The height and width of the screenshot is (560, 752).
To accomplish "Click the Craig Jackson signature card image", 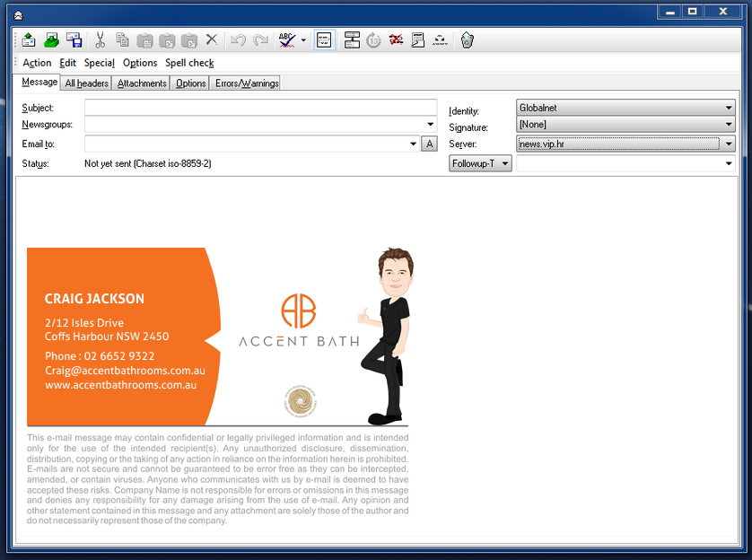I will pyautogui.click(x=218, y=337).
